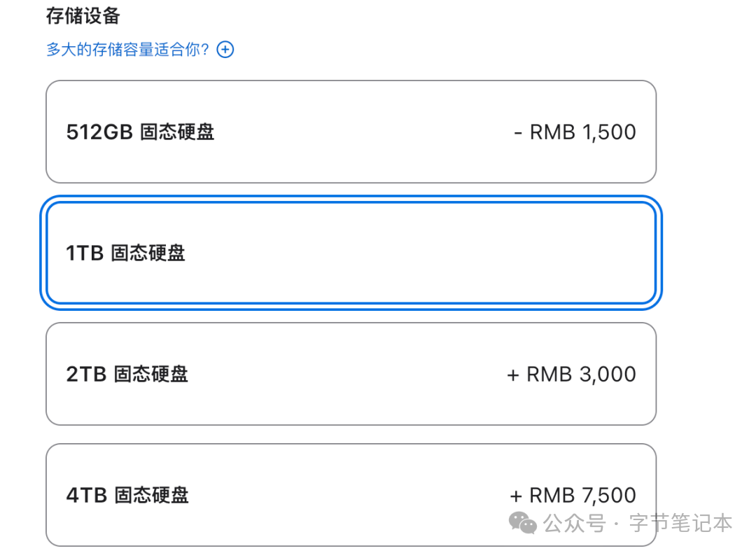Select the 2TB 固态硬盘 storage option
The height and width of the screenshot is (553, 756).
[x=351, y=374]
